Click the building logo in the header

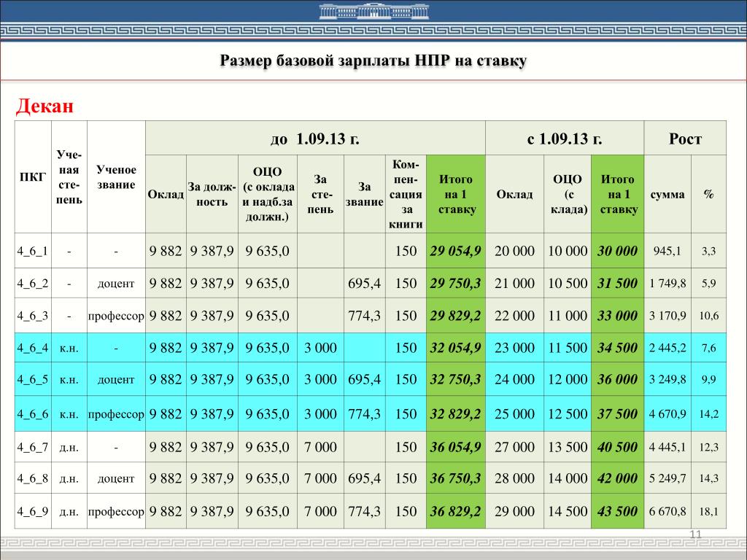tap(373, 12)
